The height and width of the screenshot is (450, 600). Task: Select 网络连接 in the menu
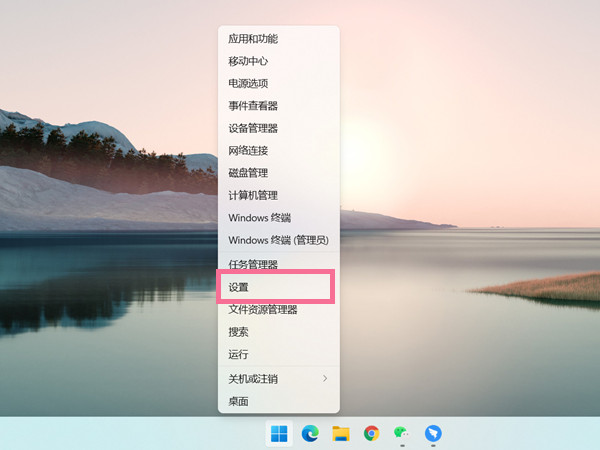pos(247,151)
